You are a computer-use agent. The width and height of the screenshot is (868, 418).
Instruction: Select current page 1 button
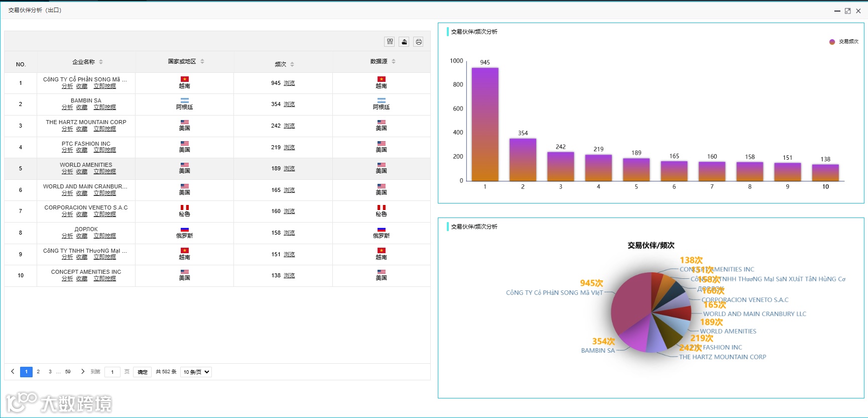pyautogui.click(x=26, y=372)
